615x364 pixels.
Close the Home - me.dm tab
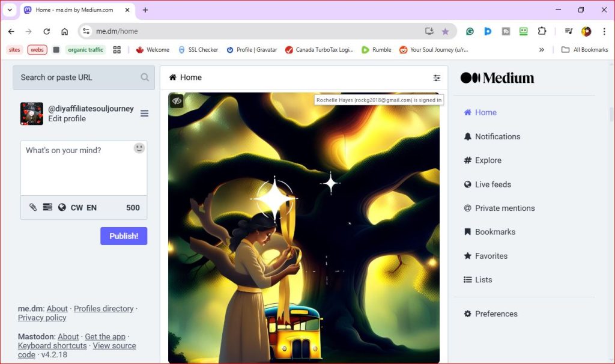[127, 10]
